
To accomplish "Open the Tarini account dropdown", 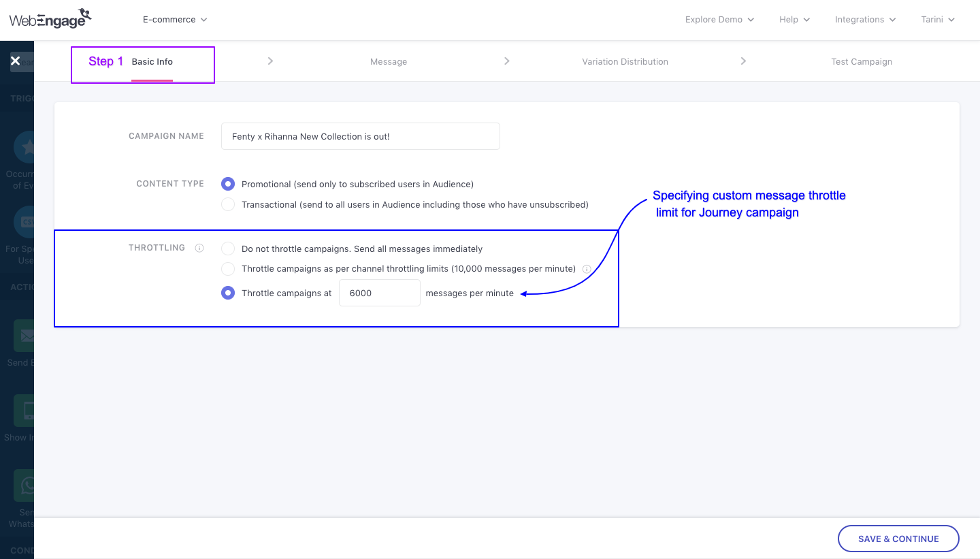I will click(x=936, y=20).
